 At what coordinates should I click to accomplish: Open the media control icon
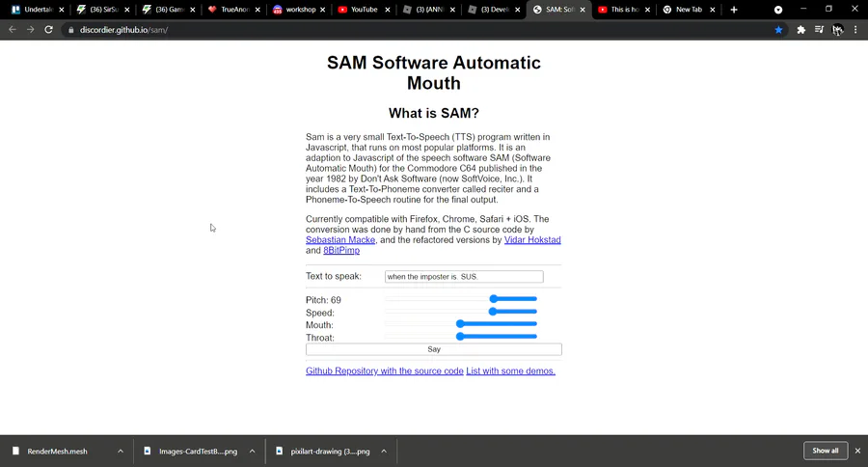click(x=819, y=30)
